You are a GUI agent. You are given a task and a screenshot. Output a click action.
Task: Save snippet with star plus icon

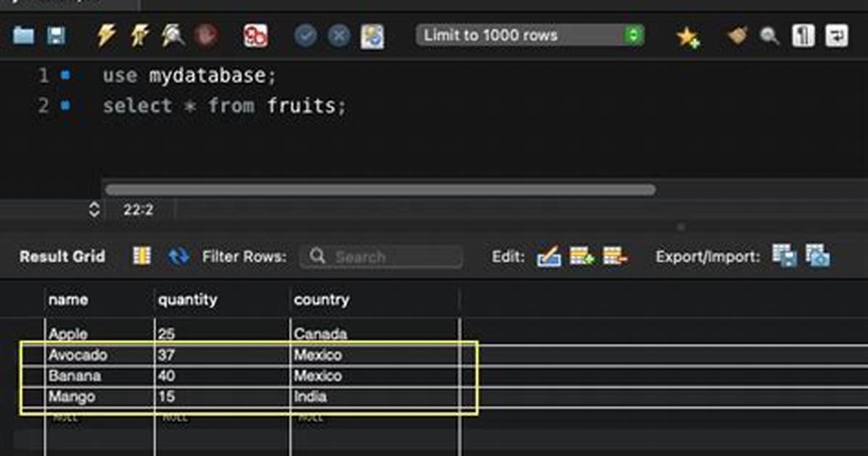pos(688,37)
